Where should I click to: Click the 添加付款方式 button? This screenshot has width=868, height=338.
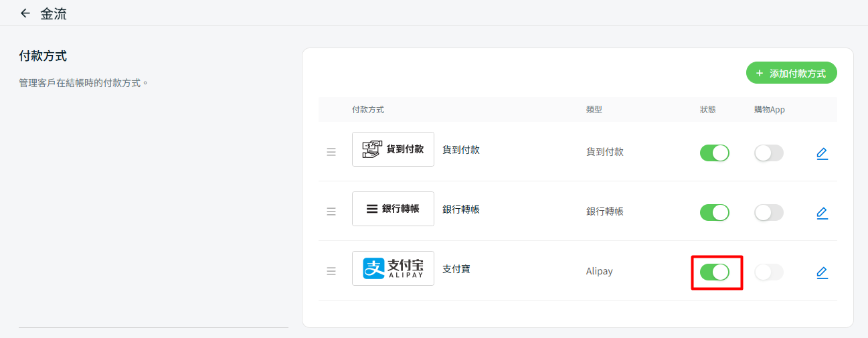pos(791,74)
